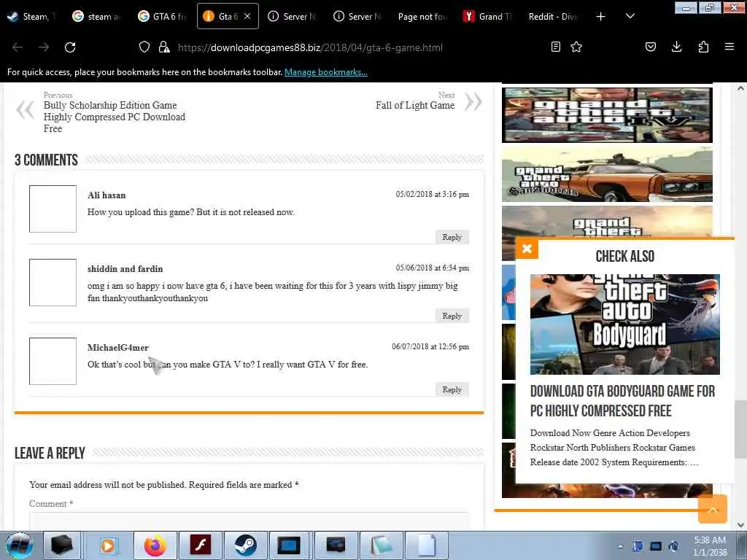Open the Pocket save icon
This screenshot has height=560, width=747.
coord(650,47)
